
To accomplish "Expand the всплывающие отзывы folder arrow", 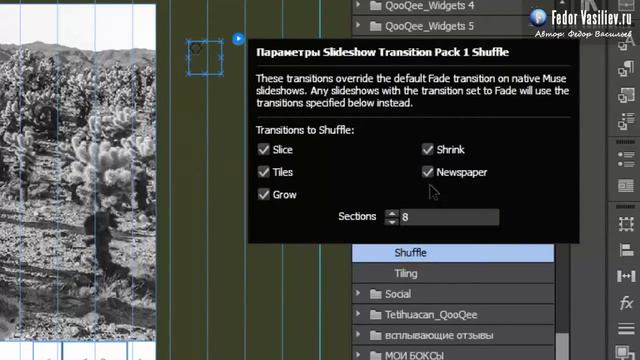I will click(358, 335).
